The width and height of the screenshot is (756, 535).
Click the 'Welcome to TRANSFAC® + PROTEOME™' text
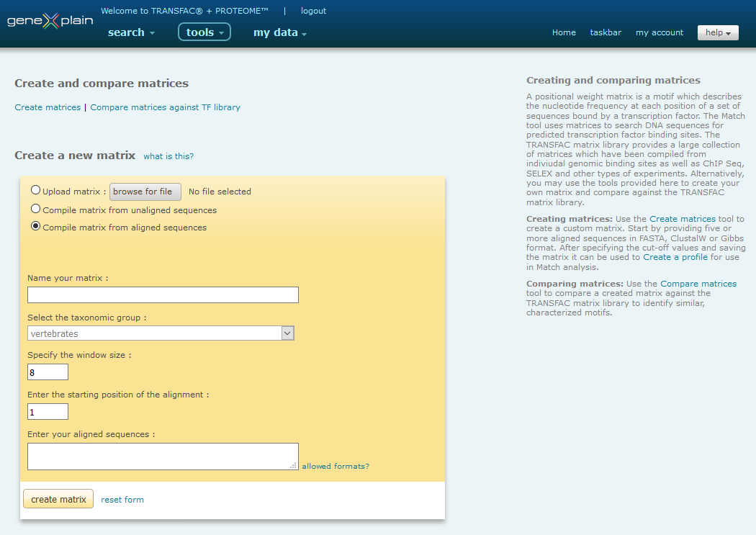184,11
